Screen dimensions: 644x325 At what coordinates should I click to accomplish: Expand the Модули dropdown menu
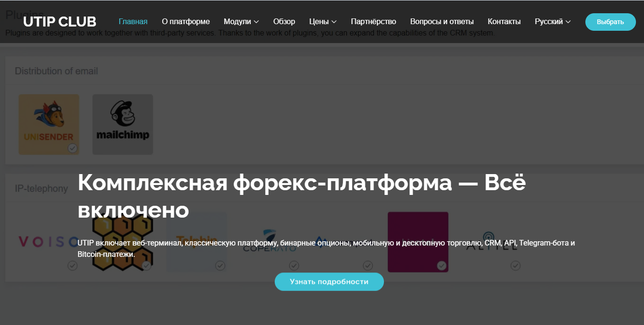(241, 22)
